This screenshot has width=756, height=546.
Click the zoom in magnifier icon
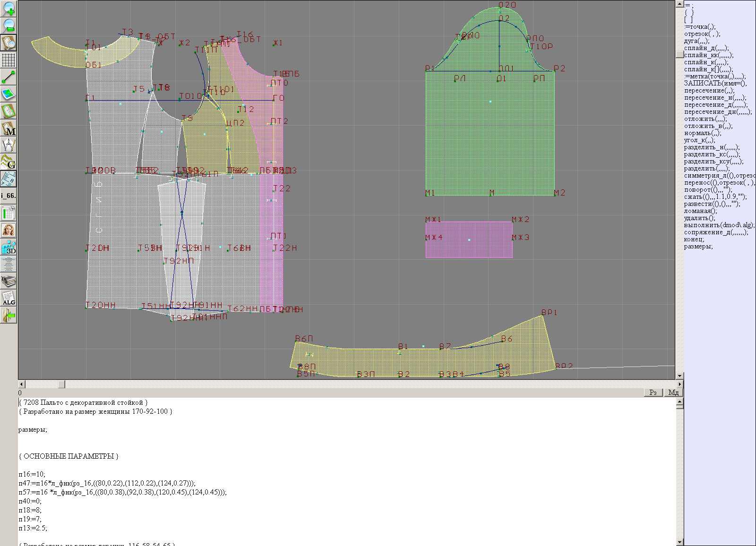[x=9, y=8]
